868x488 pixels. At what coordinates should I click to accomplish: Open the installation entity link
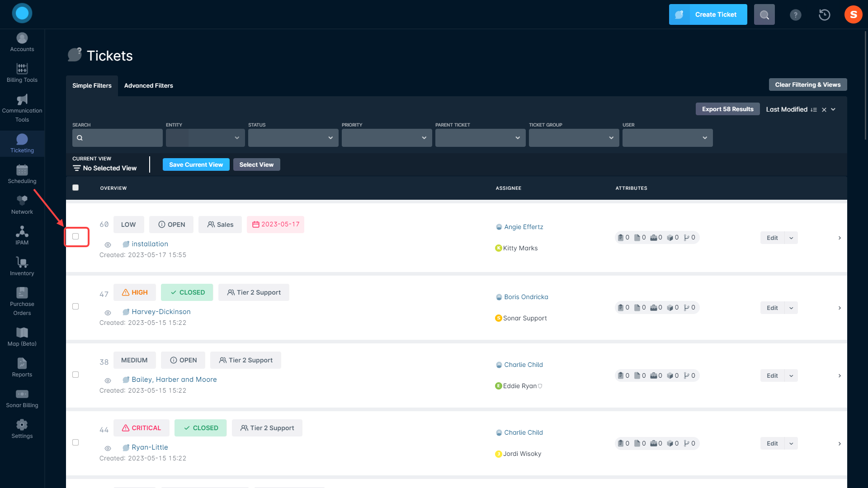click(150, 244)
